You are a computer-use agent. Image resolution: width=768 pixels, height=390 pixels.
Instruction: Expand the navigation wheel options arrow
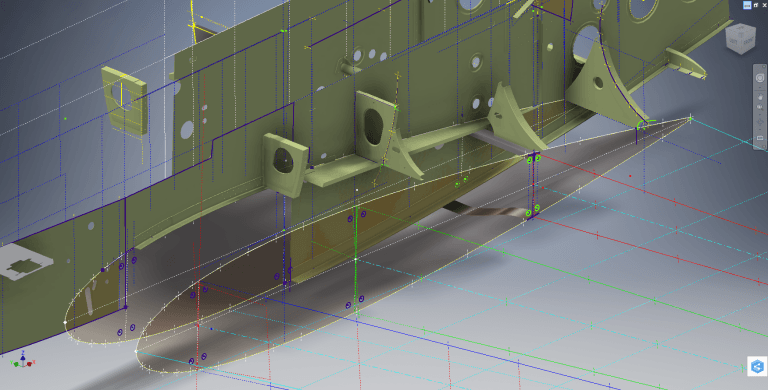[760, 87]
